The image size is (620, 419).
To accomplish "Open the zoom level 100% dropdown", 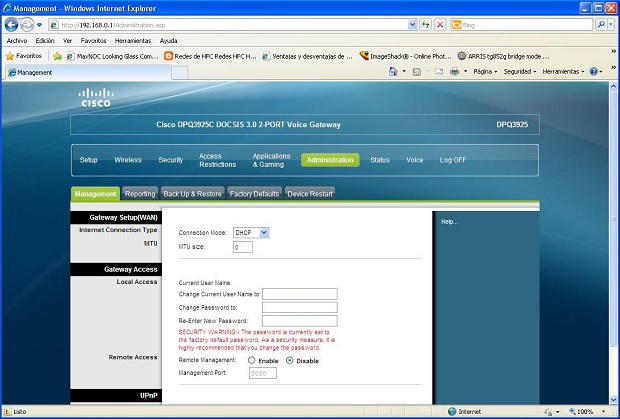I will coord(604,411).
